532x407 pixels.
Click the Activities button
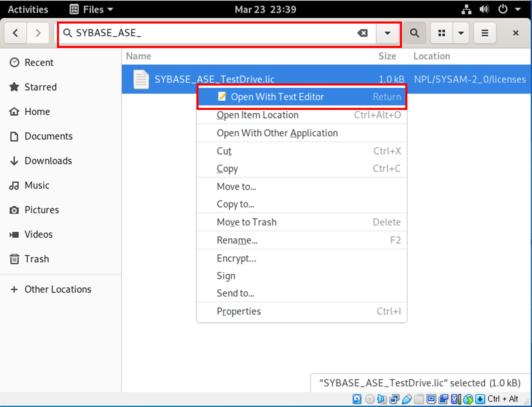tap(28, 9)
